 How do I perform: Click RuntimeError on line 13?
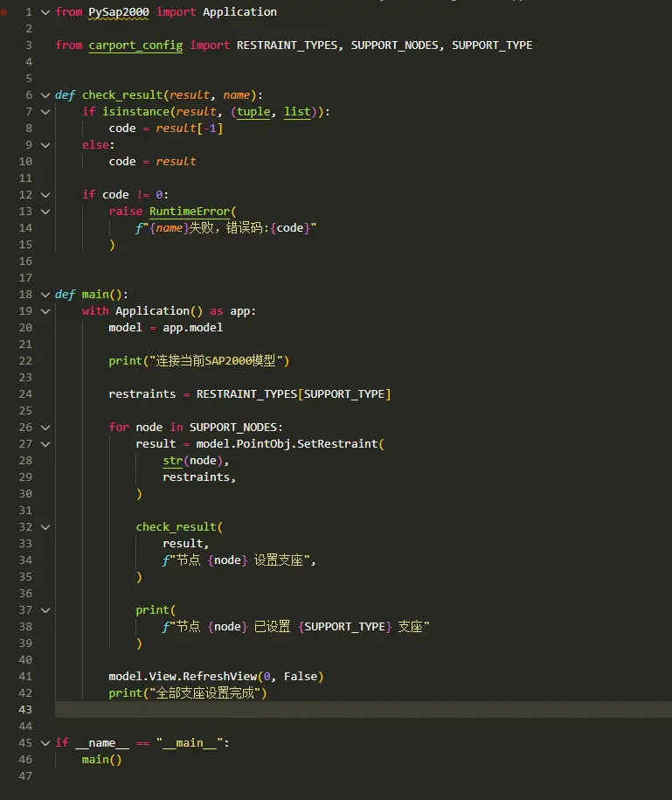[x=190, y=212]
